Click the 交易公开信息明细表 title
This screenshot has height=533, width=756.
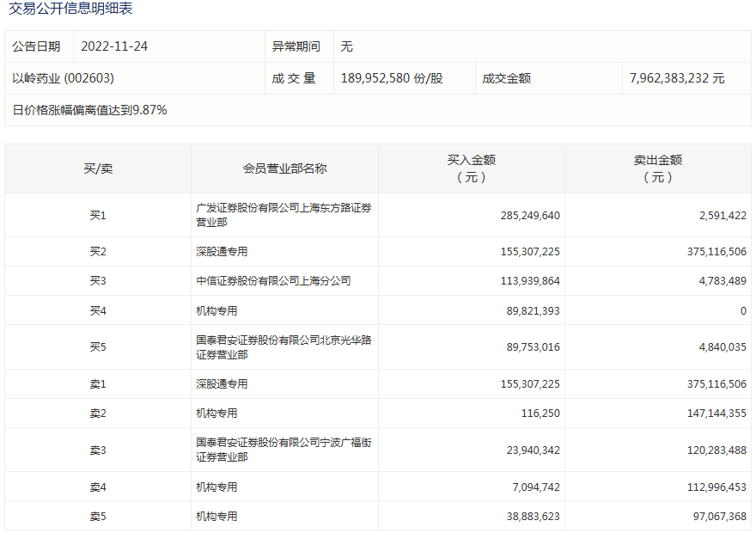pyautogui.click(x=70, y=9)
